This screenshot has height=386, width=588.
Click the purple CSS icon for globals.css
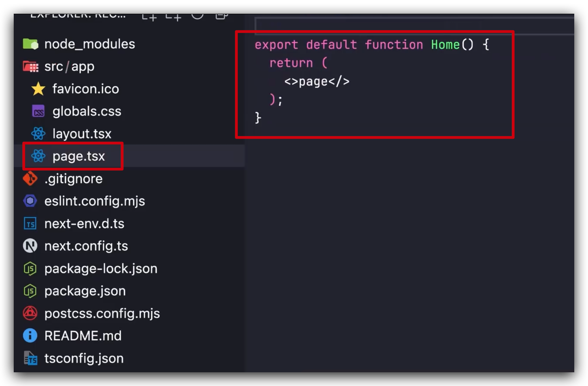coord(38,112)
